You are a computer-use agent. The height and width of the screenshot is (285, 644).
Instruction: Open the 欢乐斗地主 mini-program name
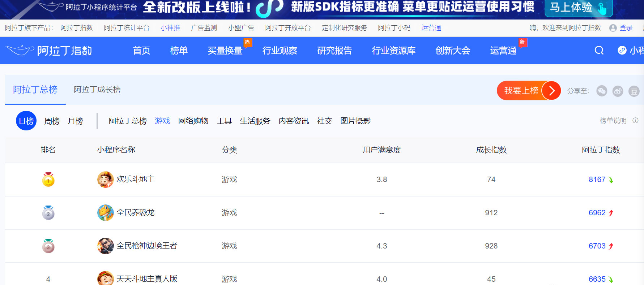click(x=135, y=179)
